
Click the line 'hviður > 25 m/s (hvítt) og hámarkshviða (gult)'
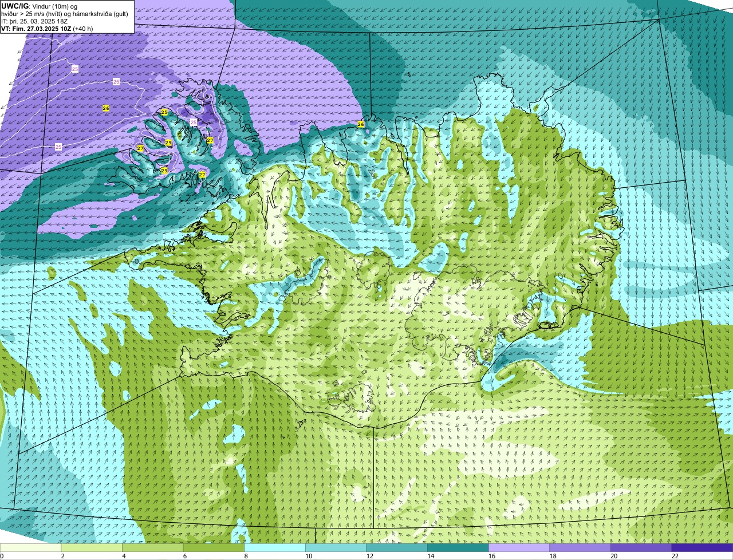tap(65, 14)
